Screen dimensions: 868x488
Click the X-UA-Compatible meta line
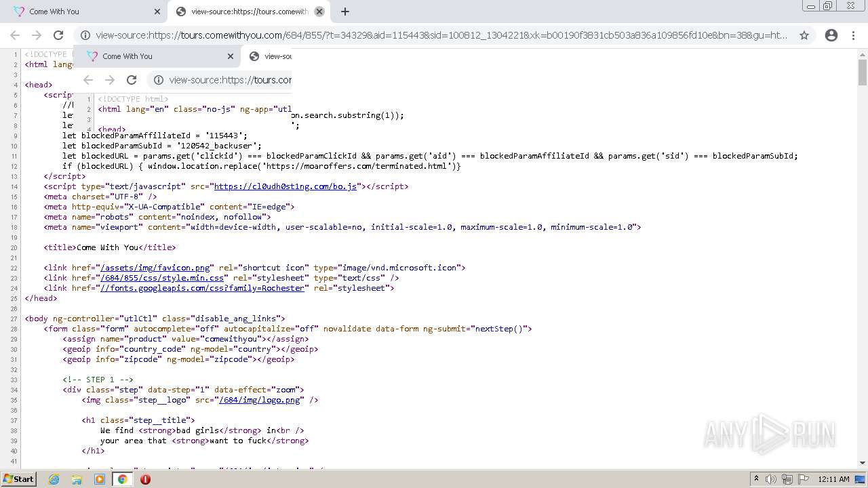[x=170, y=207]
